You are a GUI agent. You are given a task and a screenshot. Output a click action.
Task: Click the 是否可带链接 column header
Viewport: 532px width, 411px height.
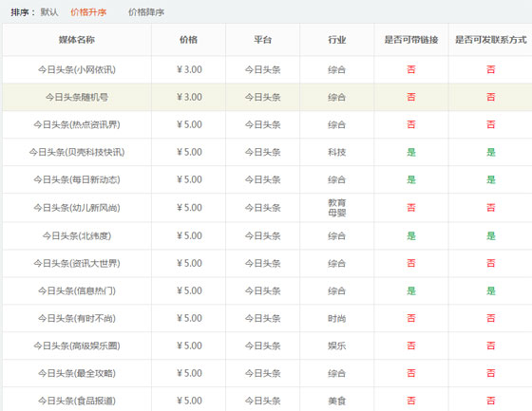tap(411, 40)
